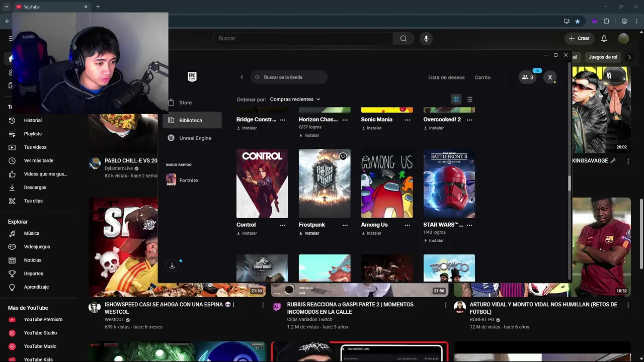This screenshot has width=644, height=362.
Task: Open YouTube account avatar
Action: click(623, 38)
